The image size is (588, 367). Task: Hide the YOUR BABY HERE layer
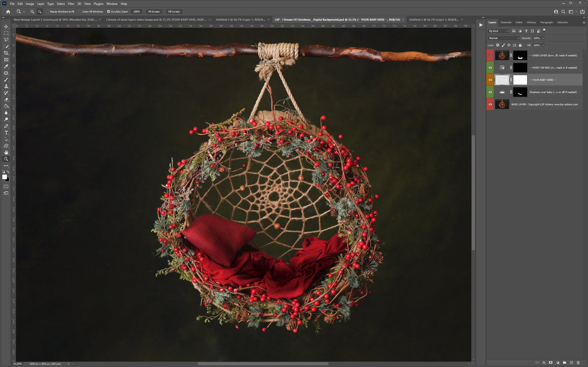click(490, 80)
